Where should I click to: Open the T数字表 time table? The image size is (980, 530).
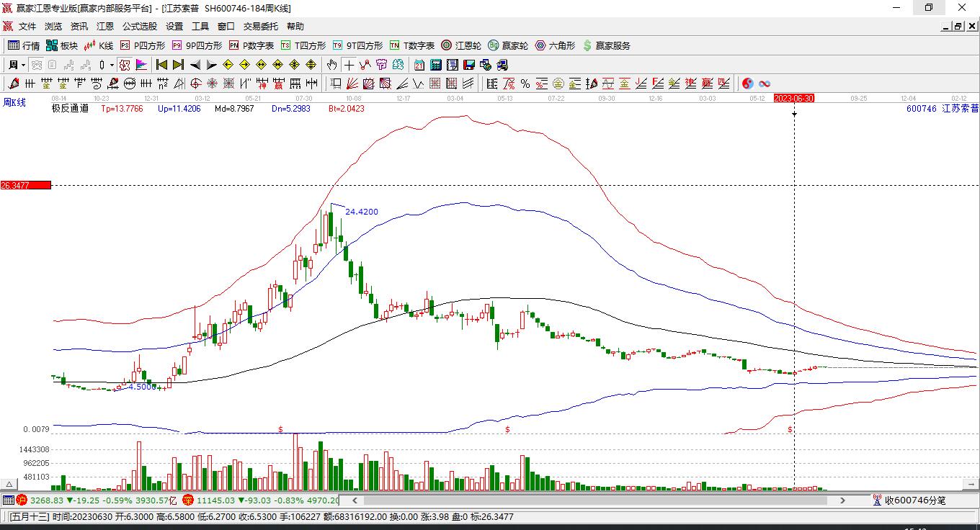click(412, 45)
